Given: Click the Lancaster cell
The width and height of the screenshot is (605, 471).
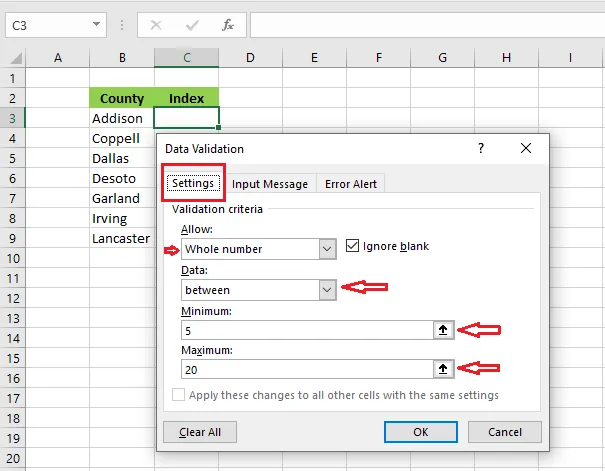Looking at the screenshot, I should coord(122,239).
